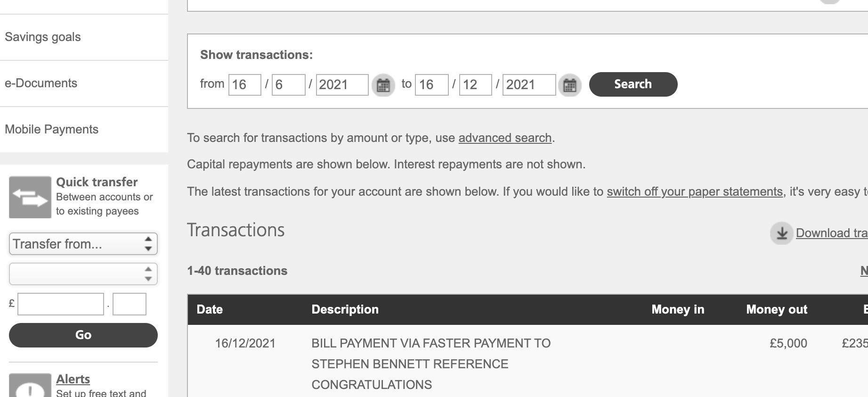The height and width of the screenshot is (397, 868).
Task: Open the 'from' date calendar picker
Action: (x=383, y=85)
